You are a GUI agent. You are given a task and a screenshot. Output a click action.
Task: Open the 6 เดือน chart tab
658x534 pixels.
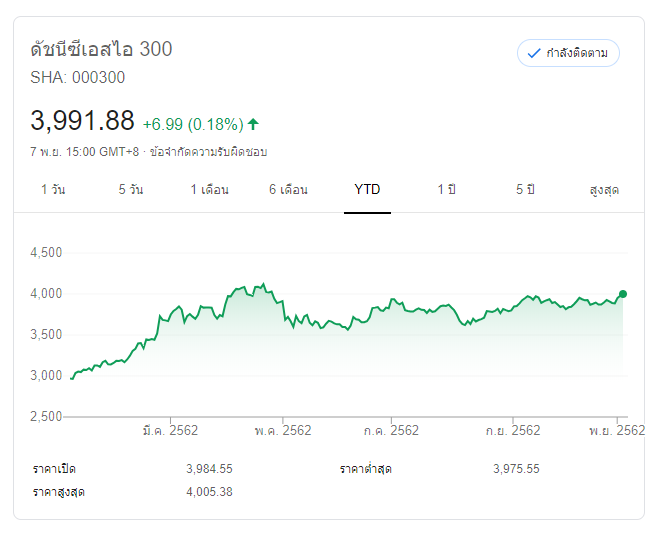pyautogui.click(x=288, y=190)
